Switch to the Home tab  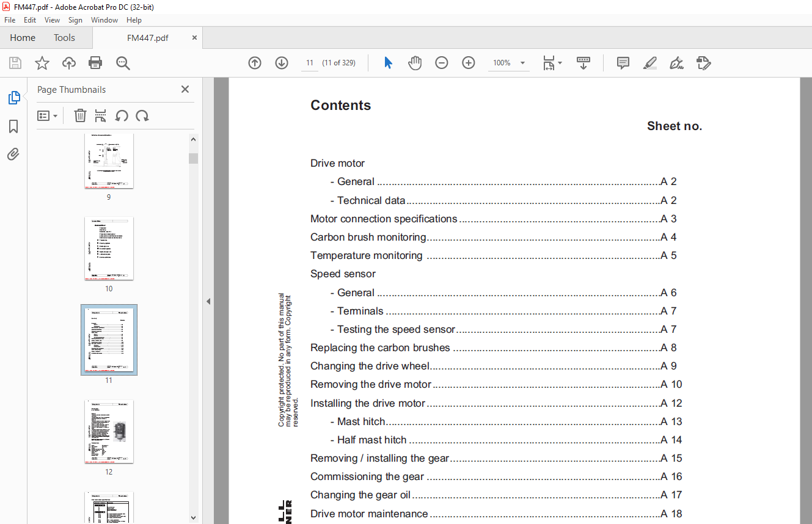[23, 38]
